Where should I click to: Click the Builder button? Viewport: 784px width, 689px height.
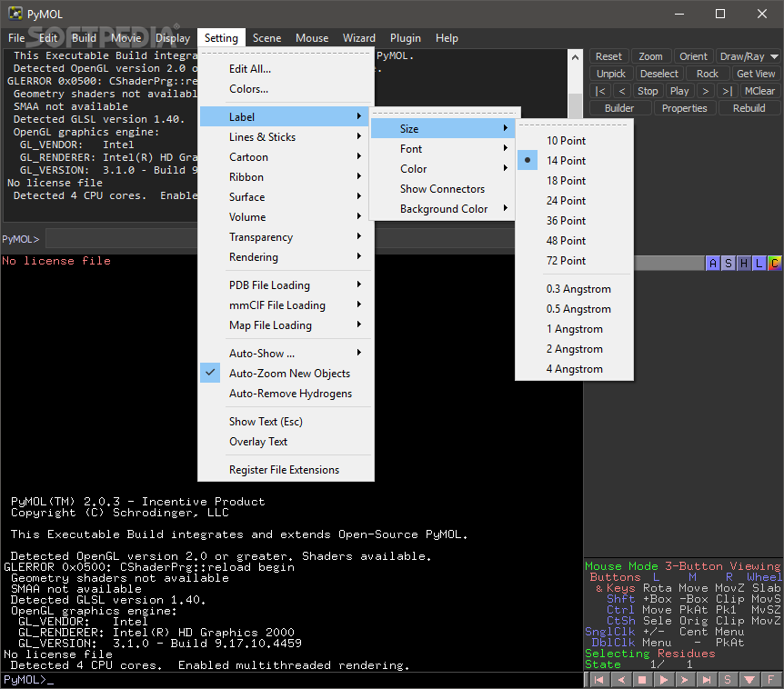[619, 108]
